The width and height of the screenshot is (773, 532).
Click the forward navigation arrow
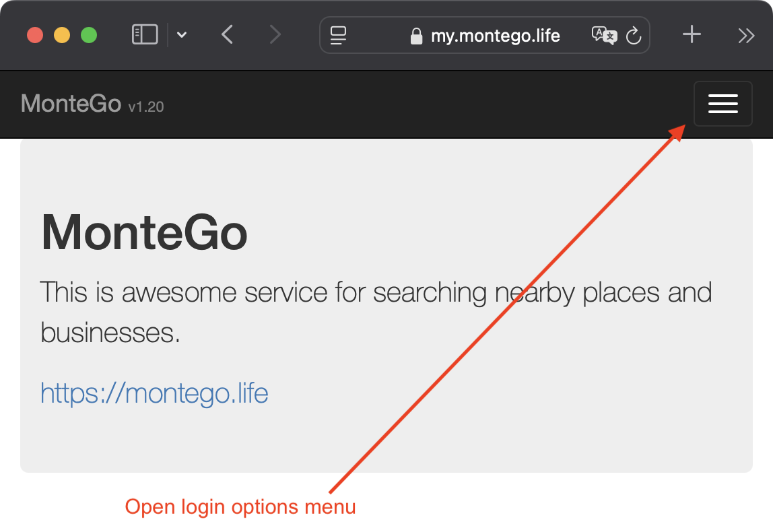tap(275, 34)
